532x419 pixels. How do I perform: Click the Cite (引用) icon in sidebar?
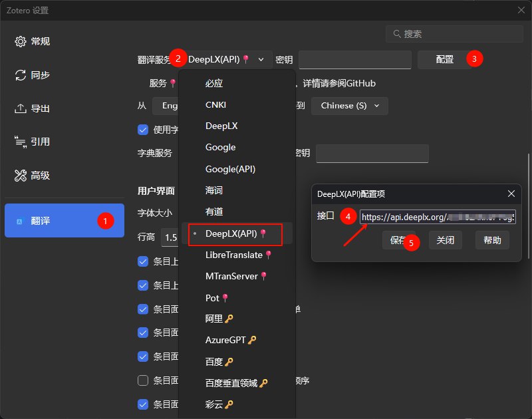coord(21,142)
